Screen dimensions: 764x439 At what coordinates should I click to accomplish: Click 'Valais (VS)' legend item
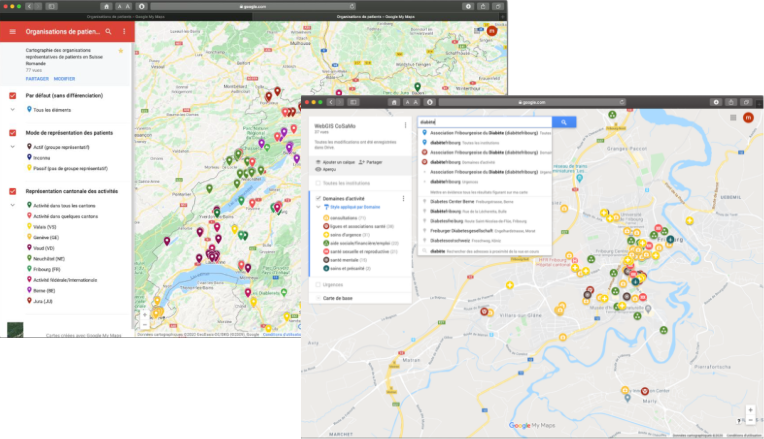point(41,227)
